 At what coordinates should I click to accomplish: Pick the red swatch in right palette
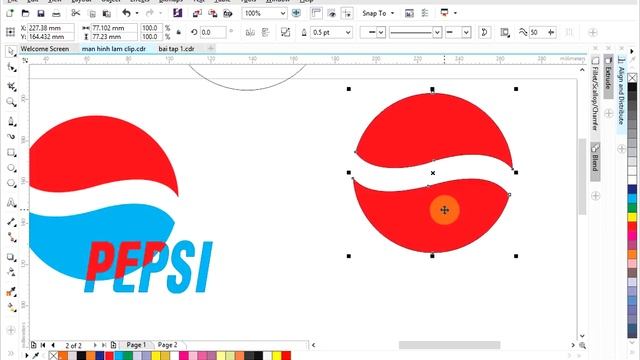pos(632,227)
